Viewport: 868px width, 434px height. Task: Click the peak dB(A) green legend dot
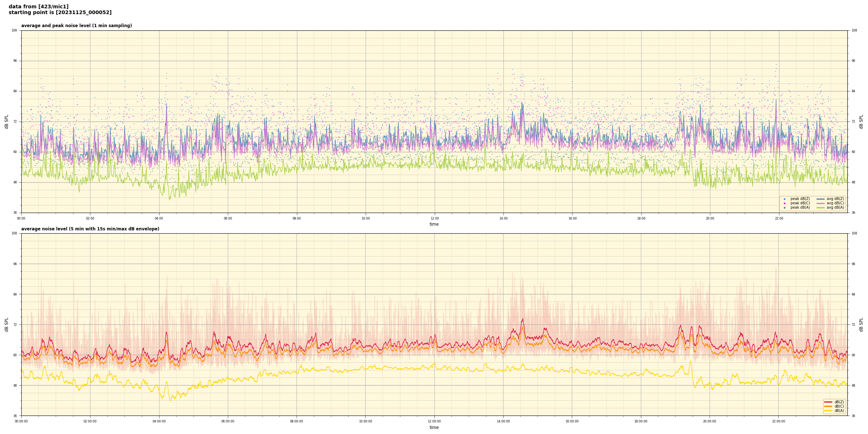(x=784, y=208)
